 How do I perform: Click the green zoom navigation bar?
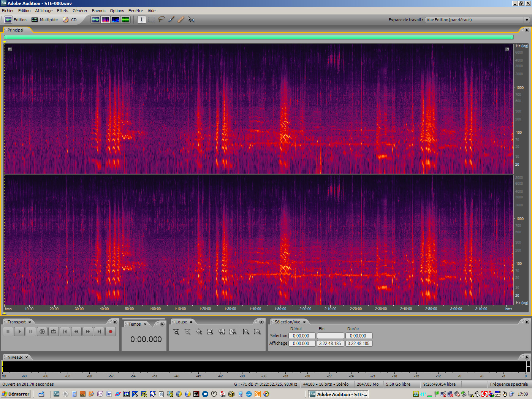click(x=258, y=37)
